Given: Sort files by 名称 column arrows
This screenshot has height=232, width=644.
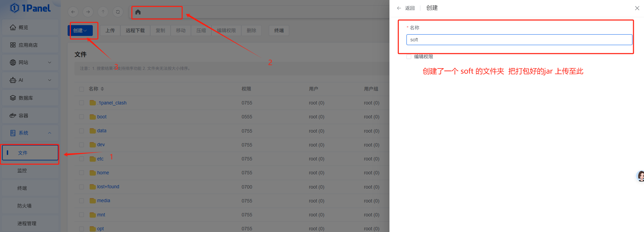Looking at the screenshot, I should point(102,89).
